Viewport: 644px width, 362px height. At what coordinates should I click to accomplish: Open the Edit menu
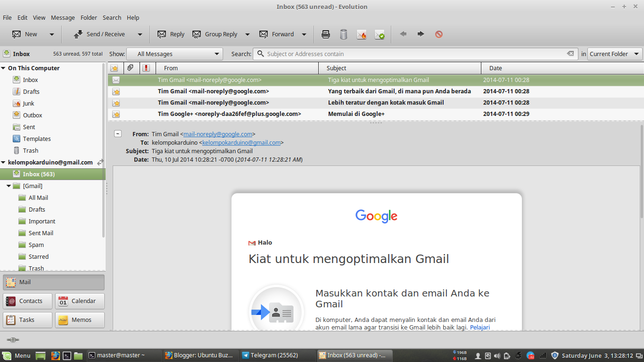point(22,17)
